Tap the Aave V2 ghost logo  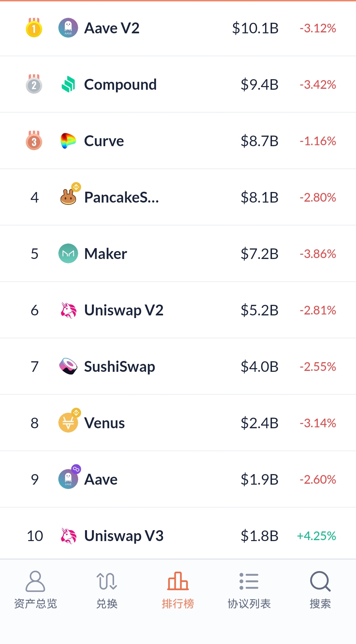[x=68, y=28]
